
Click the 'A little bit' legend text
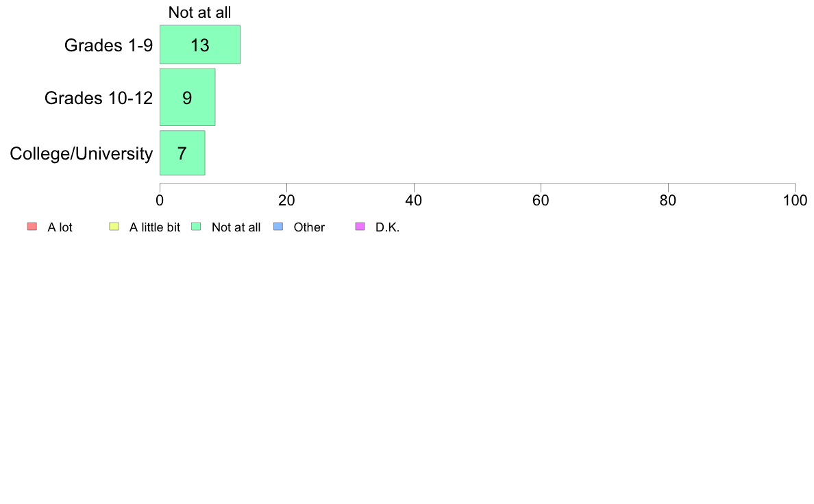pos(155,227)
